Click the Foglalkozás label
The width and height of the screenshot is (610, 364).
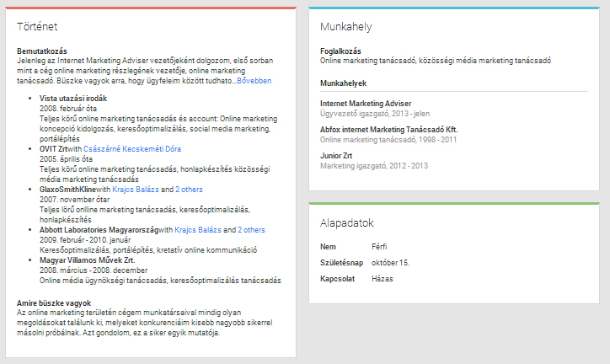340,51
